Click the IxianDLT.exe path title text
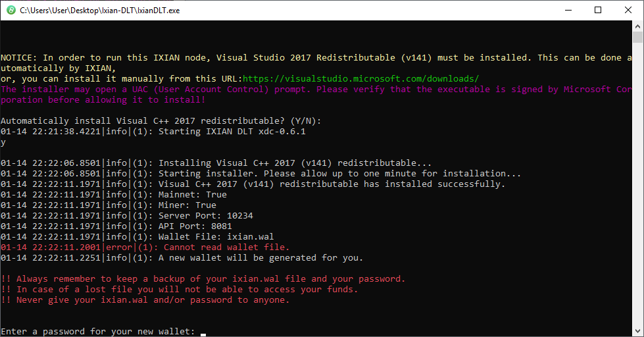The width and height of the screenshot is (644, 337). pos(99,10)
